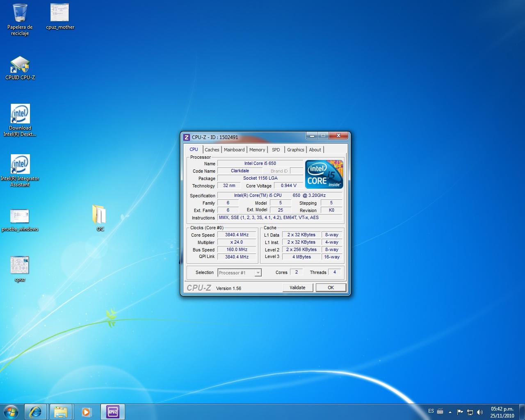The image size is (525, 420).
Task: Click the Revision value K0
Action: [331, 210]
